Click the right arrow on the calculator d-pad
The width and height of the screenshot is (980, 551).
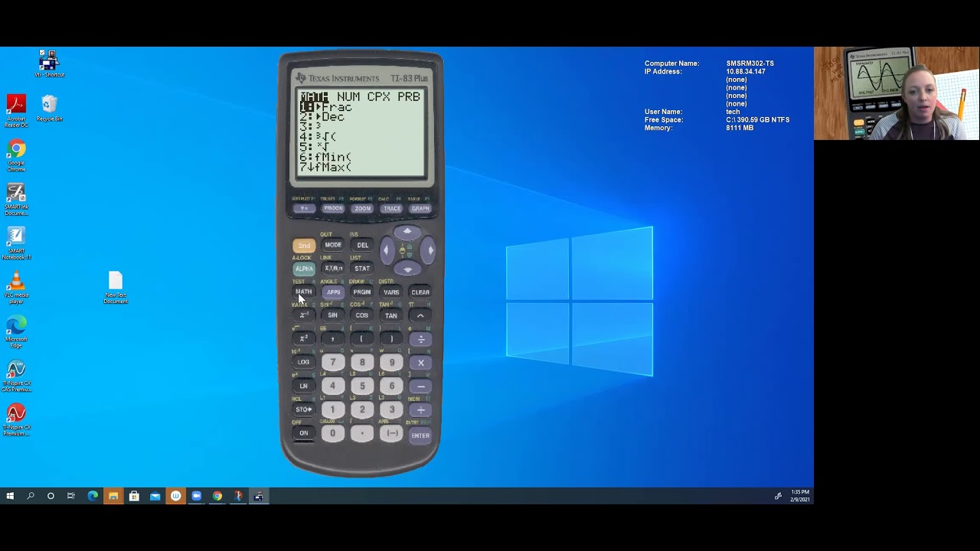pyautogui.click(x=430, y=250)
